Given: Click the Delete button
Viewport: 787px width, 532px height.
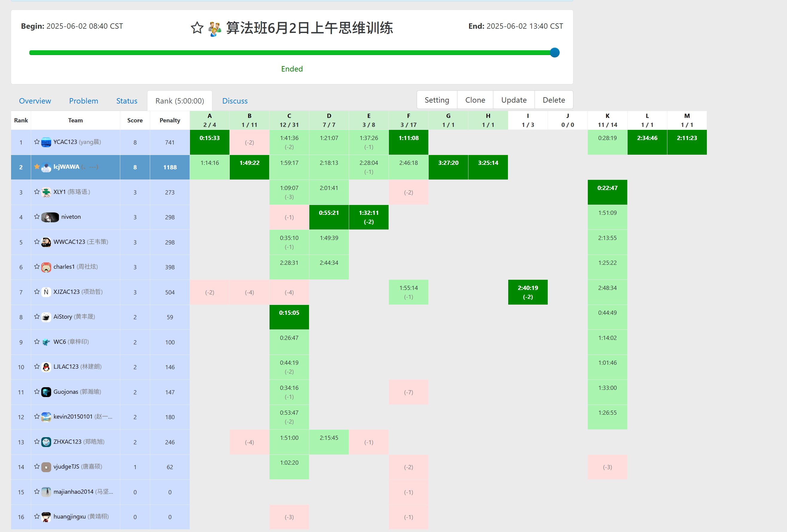Looking at the screenshot, I should click(553, 100).
